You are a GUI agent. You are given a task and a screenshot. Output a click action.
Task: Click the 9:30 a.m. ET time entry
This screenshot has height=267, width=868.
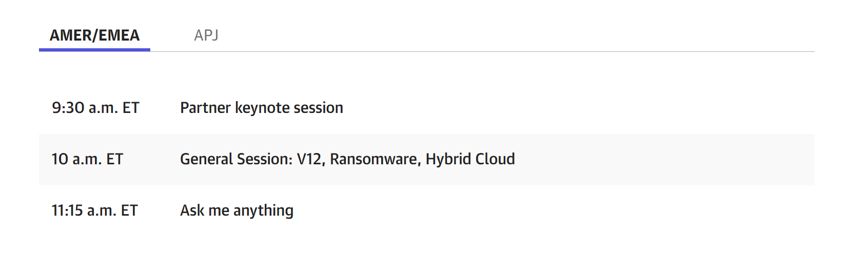pos(95,108)
